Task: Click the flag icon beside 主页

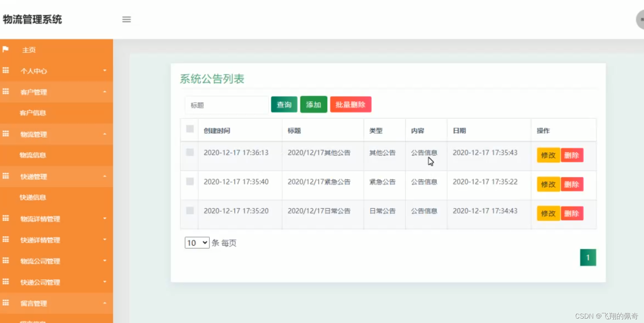Action: 6,49
